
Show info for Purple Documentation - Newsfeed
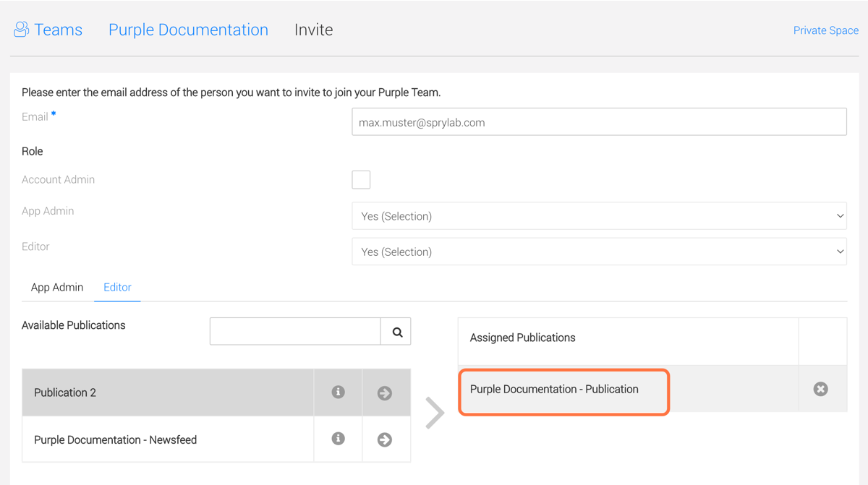coord(338,439)
